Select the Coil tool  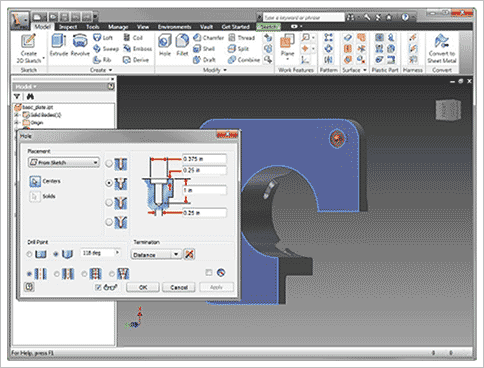[x=133, y=38]
